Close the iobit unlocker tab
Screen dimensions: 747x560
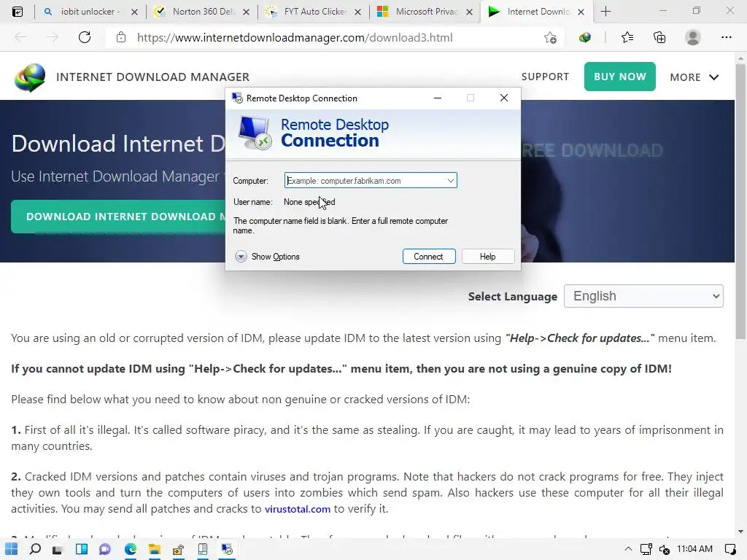134,12
